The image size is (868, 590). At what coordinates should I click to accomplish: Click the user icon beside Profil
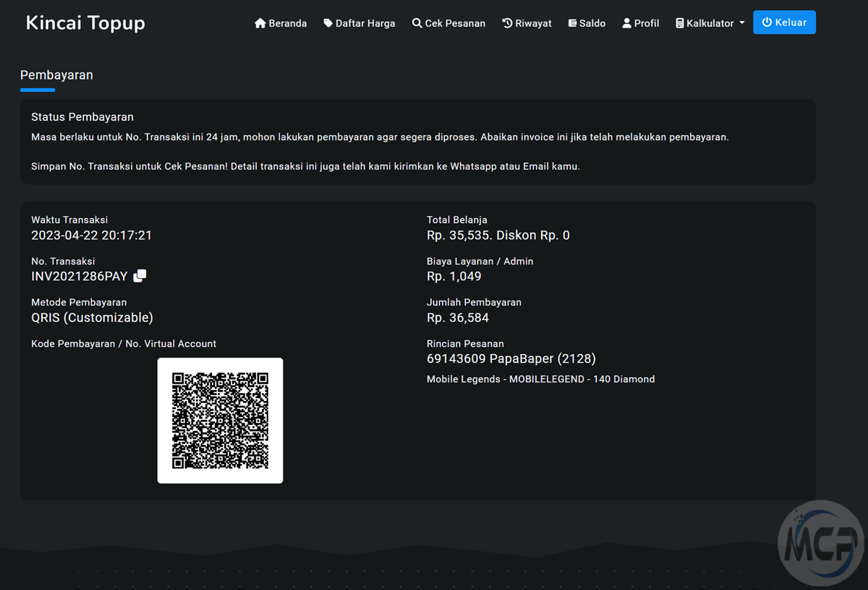[x=626, y=23]
